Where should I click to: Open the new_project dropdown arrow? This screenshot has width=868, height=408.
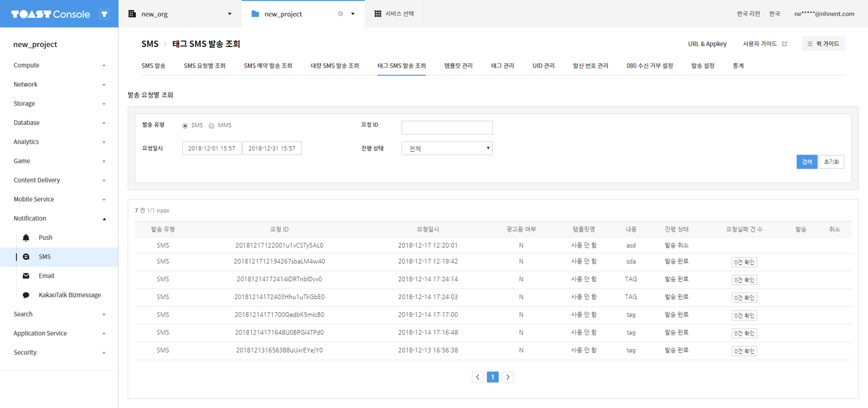(353, 14)
